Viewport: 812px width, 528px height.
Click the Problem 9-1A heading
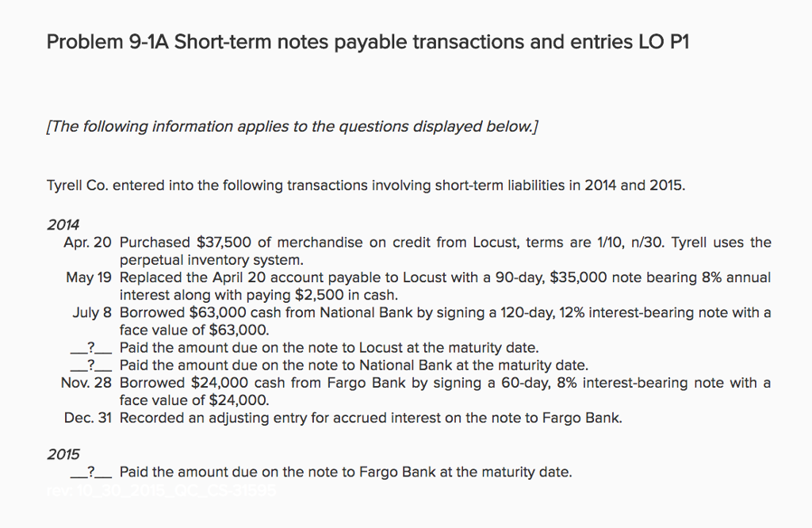pyautogui.click(x=368, y=42)
